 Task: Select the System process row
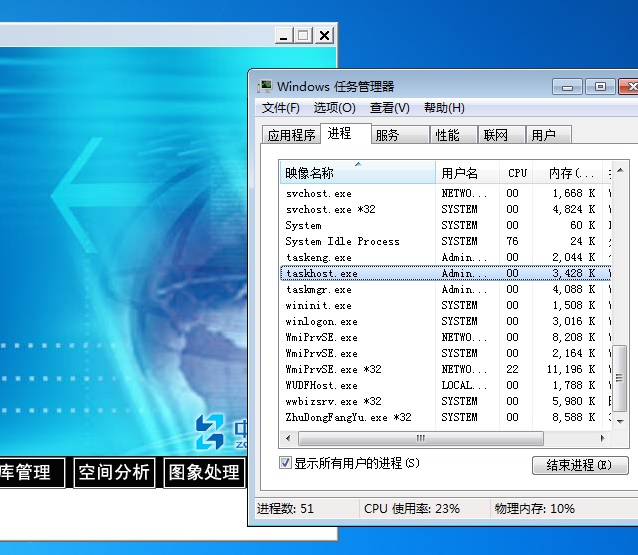click(446, 225)
